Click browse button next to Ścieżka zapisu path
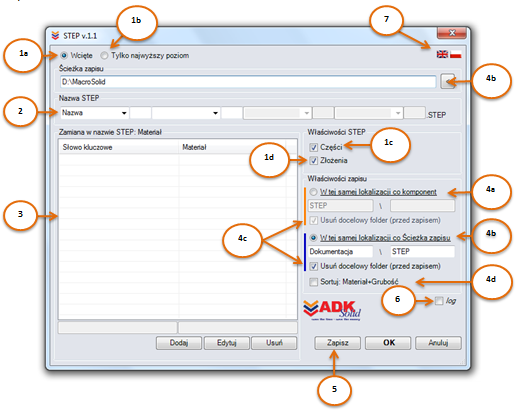The width and height of the screenshot is (517, 410). (x=447, y=82)
